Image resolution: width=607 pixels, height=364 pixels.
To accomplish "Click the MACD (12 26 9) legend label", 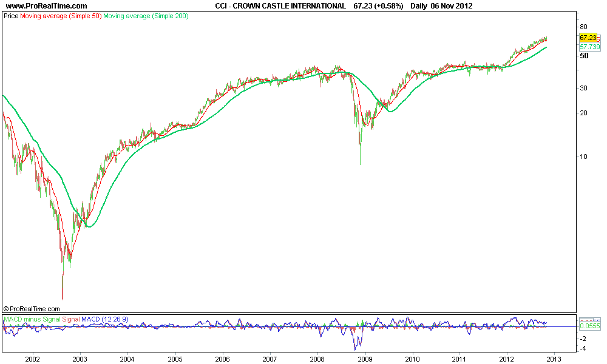I will pos(105,320).
